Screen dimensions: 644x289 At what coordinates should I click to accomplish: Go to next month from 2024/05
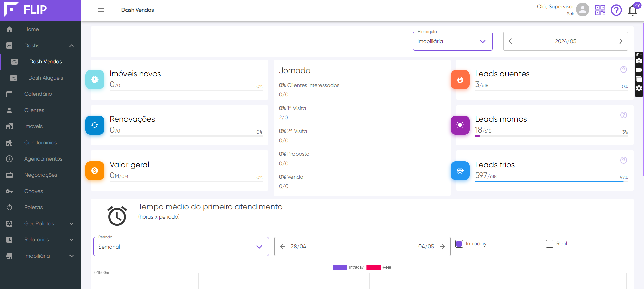tap(620, 41)
